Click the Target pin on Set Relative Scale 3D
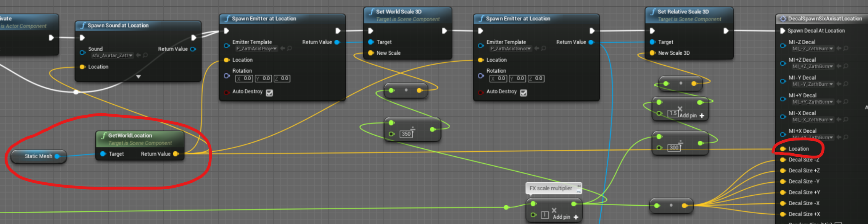This screenshot has height=224, width=868. (652, 42)
